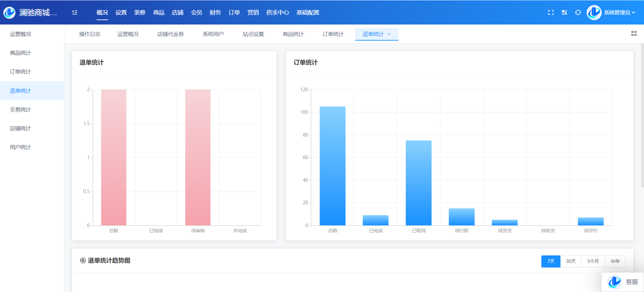Click the admin avatar image
644x292 pixels.
point(594,12)
